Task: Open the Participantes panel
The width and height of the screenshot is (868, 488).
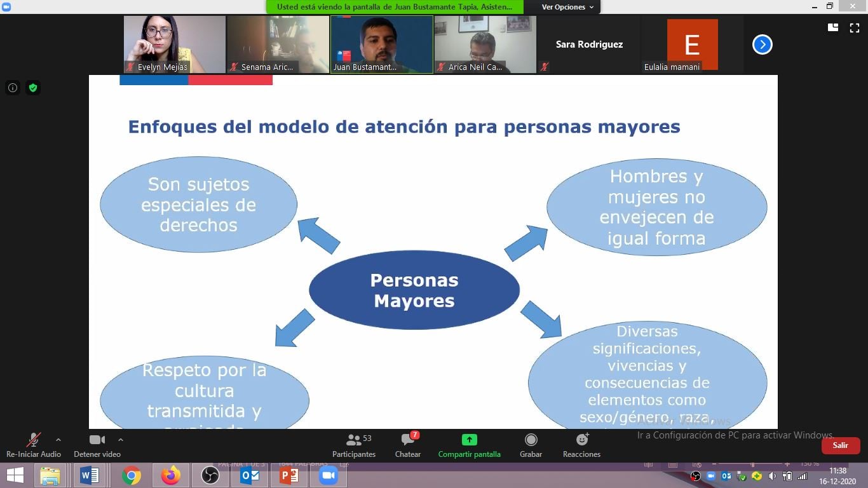Action: point(354,445)
